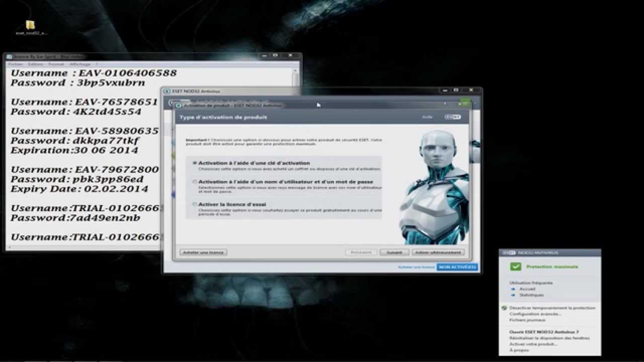This screenshot has width=644, height=362.
Task: Click the text Expiration:30 06 2014
Action: [74, 150]
